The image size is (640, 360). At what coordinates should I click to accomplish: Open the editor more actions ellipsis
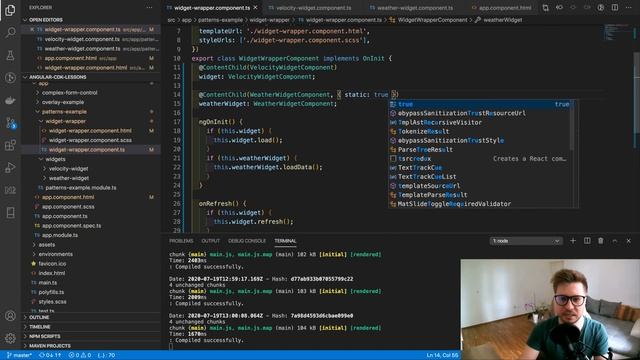[x=629, y=7]
